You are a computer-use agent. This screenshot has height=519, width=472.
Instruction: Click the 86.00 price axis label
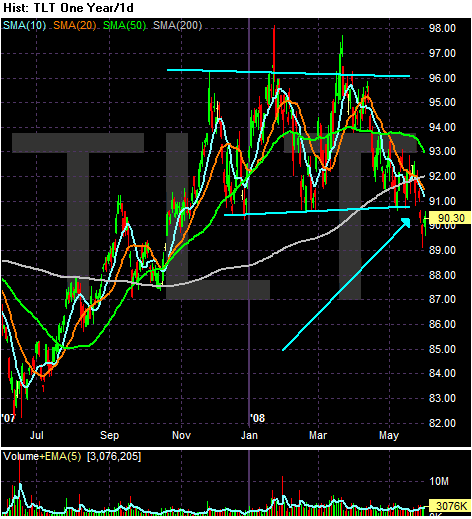tap(442, 324)
